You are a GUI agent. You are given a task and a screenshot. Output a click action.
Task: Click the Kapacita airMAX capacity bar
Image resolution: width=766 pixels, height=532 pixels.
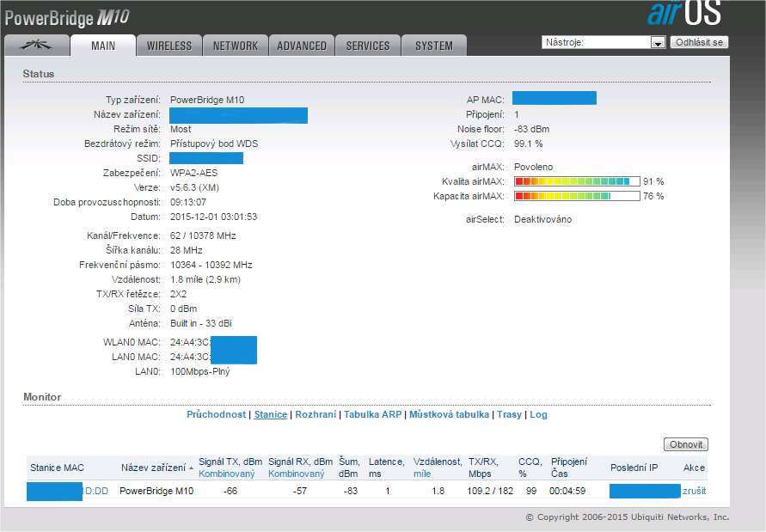(577, 196)
